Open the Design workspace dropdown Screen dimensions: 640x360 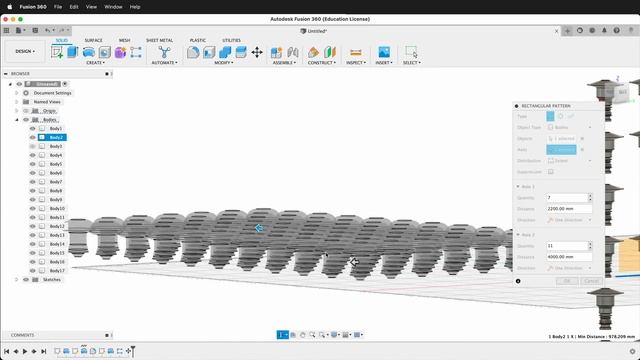point(25,51)
